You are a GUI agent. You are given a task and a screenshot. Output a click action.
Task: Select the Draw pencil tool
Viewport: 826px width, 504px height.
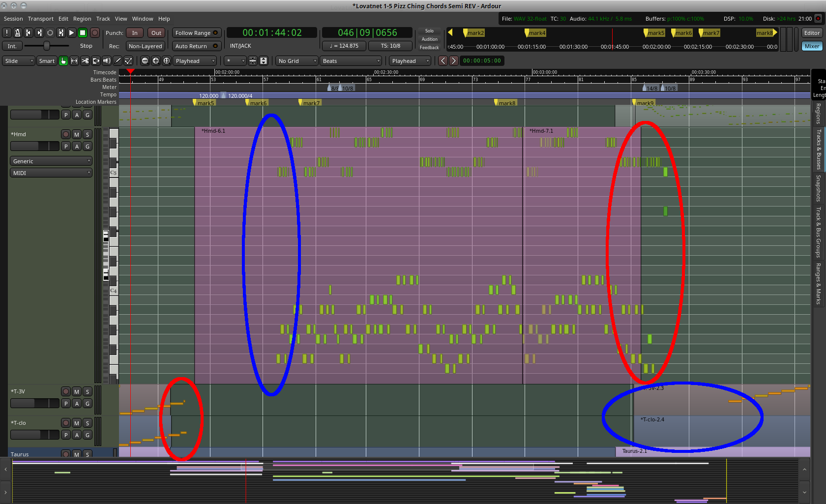118,61
